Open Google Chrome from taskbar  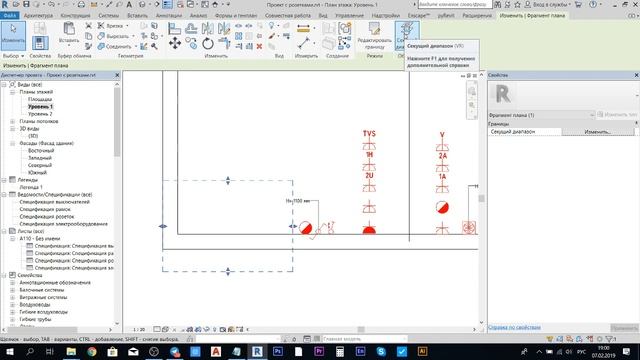point(92,351)
